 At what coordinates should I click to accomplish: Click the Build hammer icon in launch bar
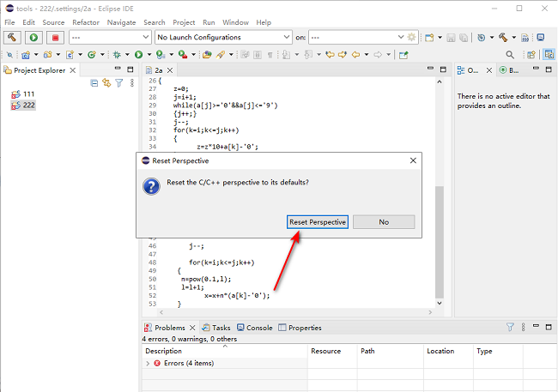pyautogui.click(x=13, y=38)
